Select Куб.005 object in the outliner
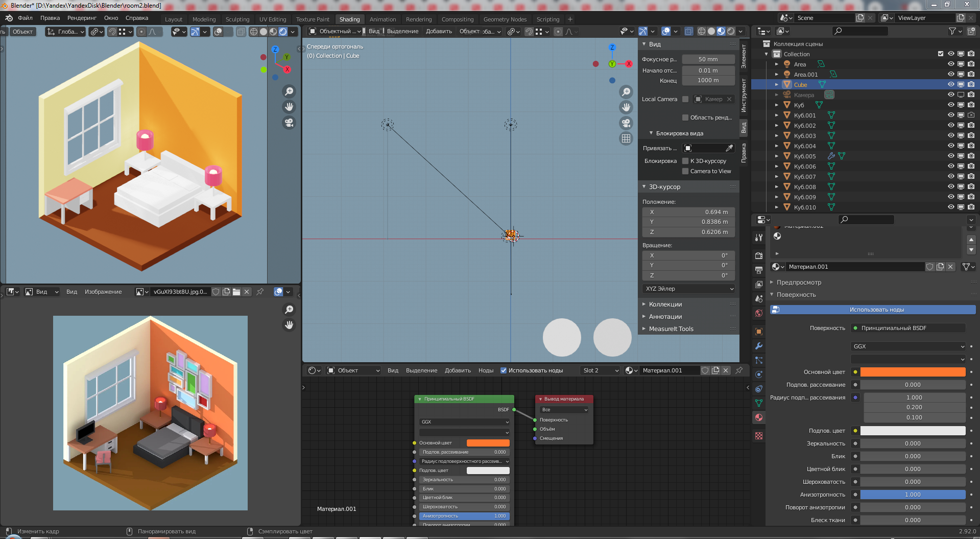The image size is (980, 539). (x=804, y=156)
